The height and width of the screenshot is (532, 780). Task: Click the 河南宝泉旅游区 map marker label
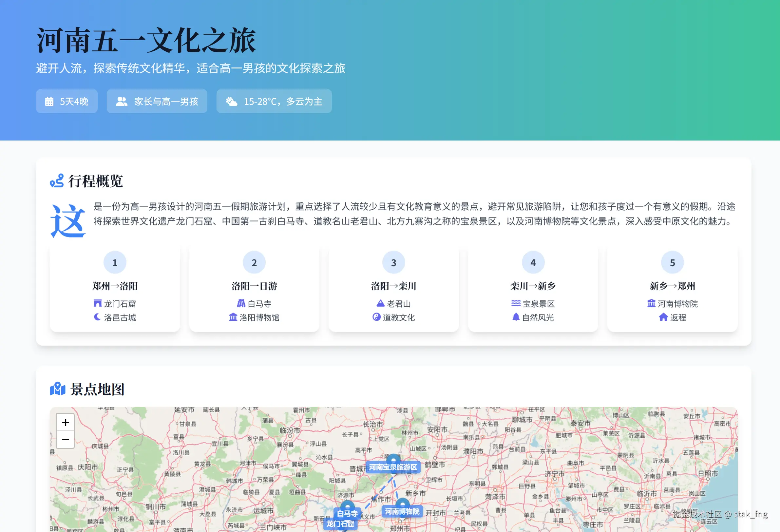point(393,467)
